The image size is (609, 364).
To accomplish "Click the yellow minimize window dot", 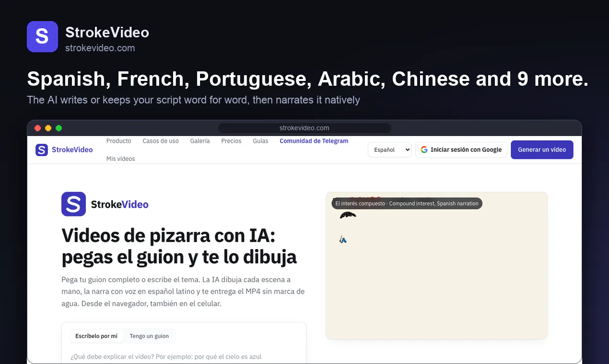I will coord(48,128).
